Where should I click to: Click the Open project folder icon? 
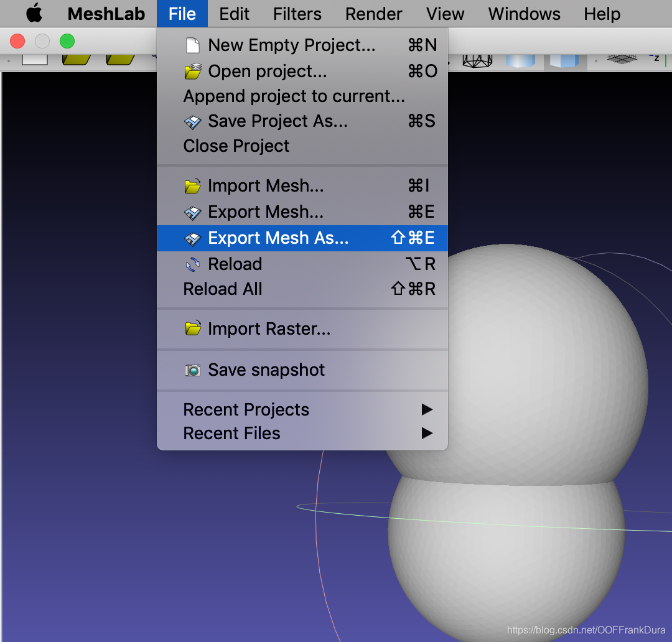[x=193, y=71]
